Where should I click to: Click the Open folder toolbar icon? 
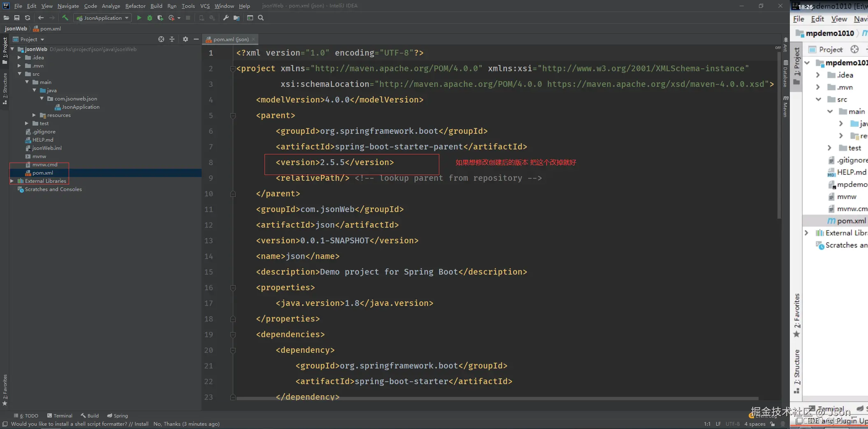(6, 18)
